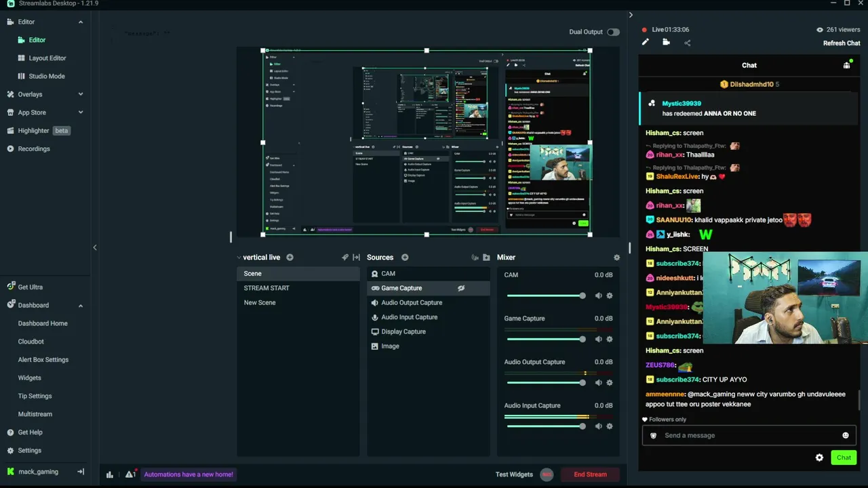Open the Mixer advanced settings gear

(x=616, y=258)
